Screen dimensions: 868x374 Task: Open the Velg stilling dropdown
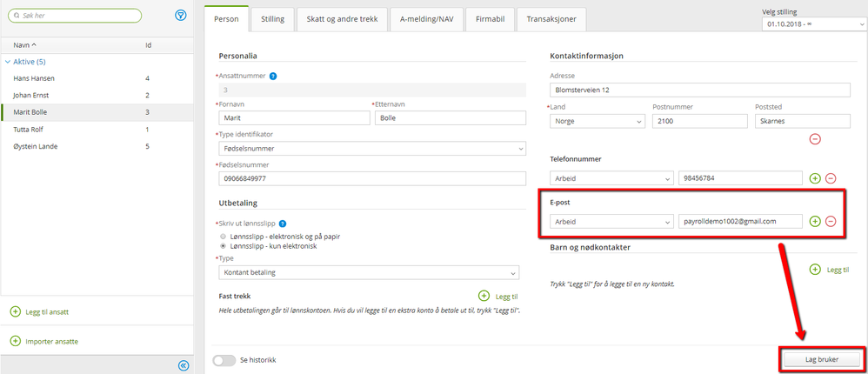815,24
